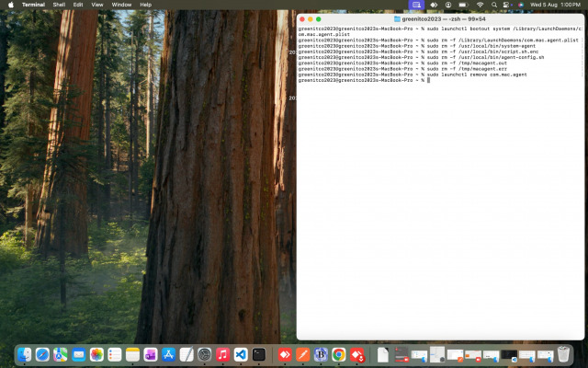Open the Trash in the Dock
Screen dimensions: 588x368
[563, 354]
